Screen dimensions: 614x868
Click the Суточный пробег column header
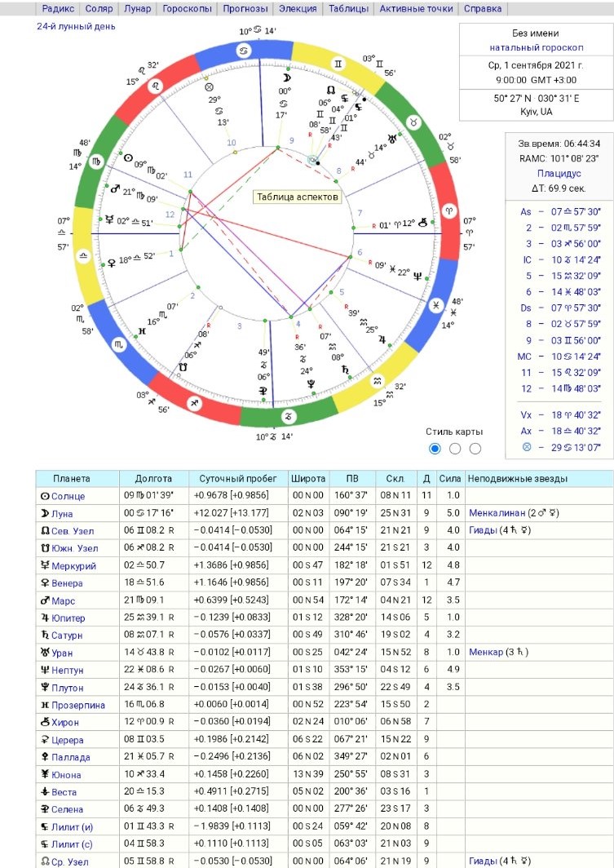click(237, 479)
